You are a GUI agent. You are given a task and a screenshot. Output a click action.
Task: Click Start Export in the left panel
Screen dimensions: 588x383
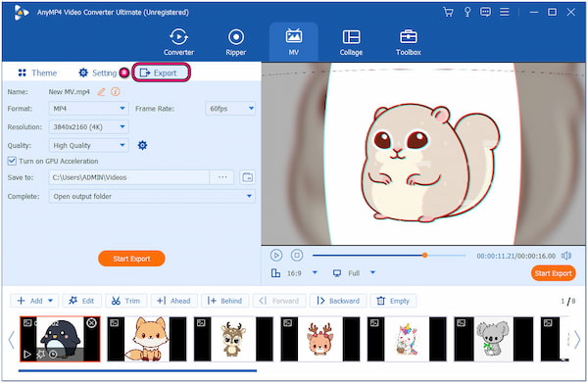point(131,259)
